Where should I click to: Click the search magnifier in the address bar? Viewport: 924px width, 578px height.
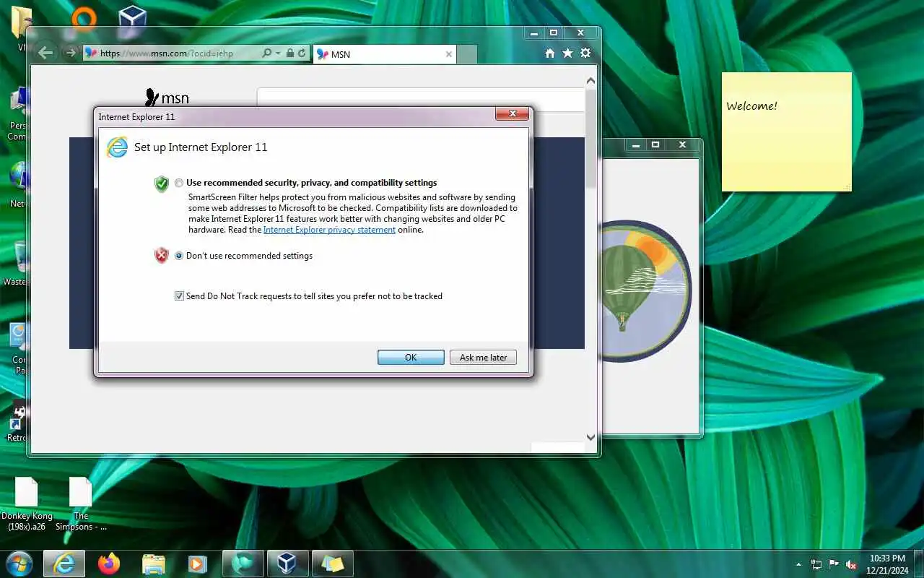pos(266,53)
